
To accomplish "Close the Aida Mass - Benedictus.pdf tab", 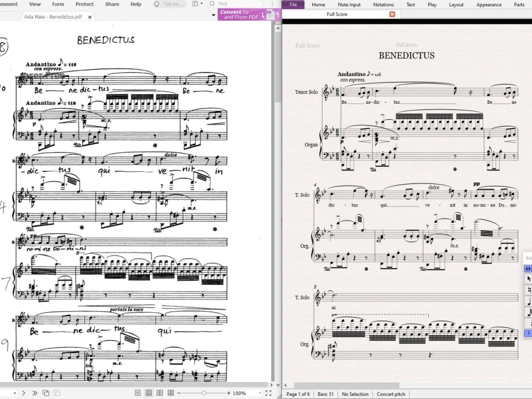I will click(x=89, y=16).
